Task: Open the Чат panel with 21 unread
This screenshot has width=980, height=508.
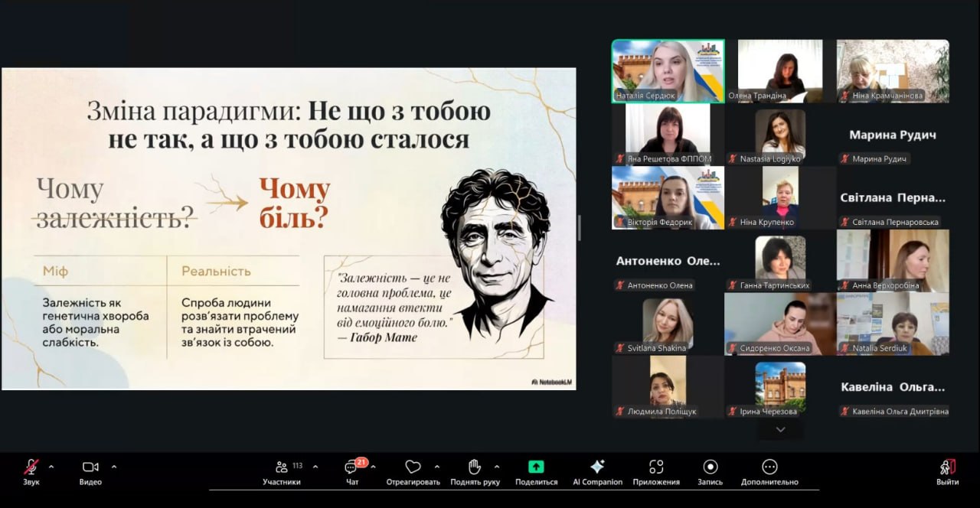Action: point(351,467)
